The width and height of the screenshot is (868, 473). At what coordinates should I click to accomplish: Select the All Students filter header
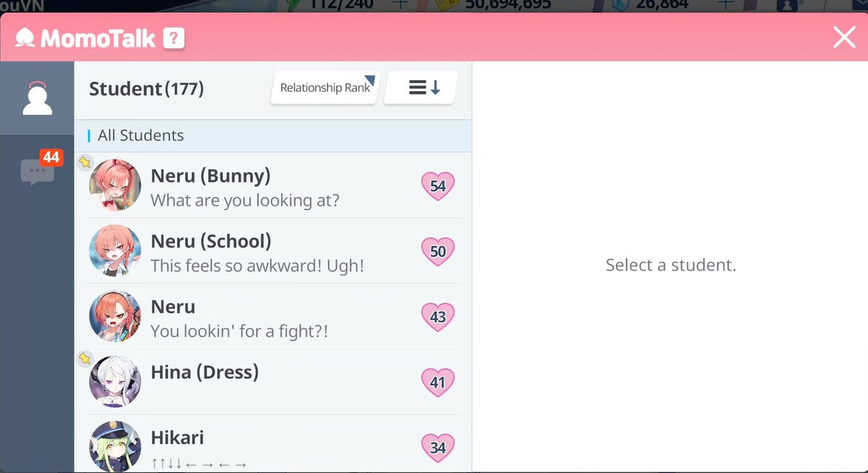pos(273,135)
